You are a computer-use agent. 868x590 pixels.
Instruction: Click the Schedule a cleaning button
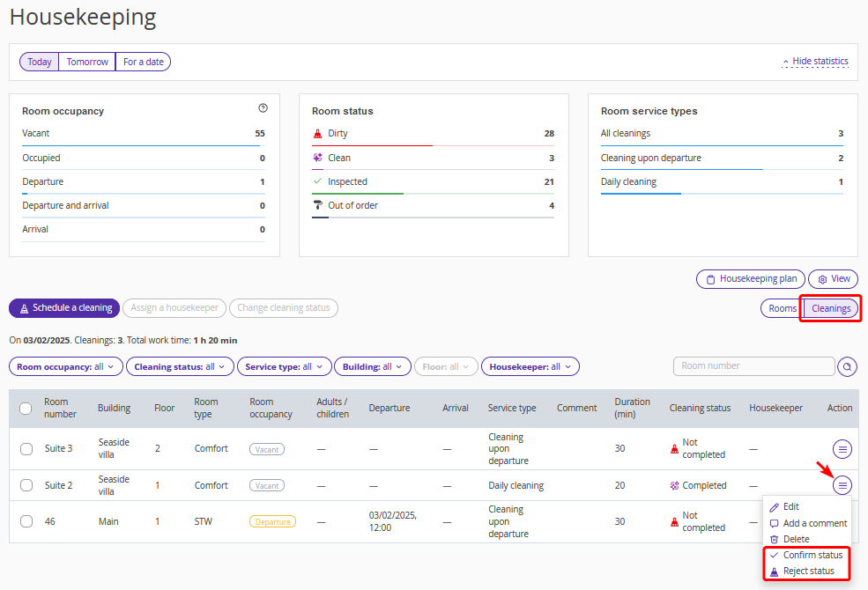tap(64, 308)
